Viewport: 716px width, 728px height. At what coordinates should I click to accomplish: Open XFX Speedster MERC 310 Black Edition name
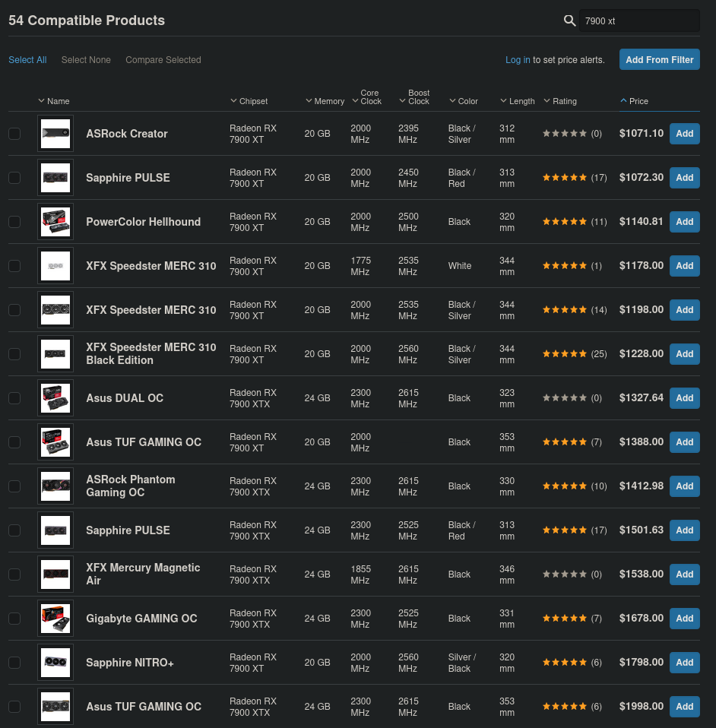click(151, 354)
